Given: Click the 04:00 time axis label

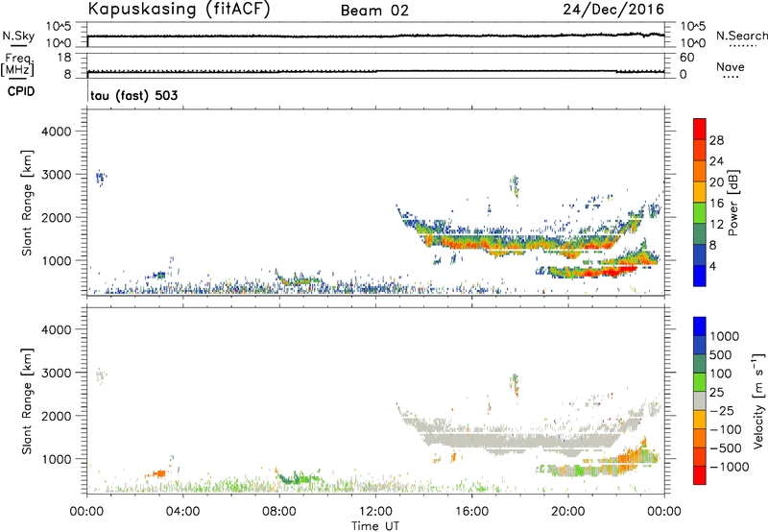Looking at the screenshot, I should pyautogui.click(x=182, y=512).
